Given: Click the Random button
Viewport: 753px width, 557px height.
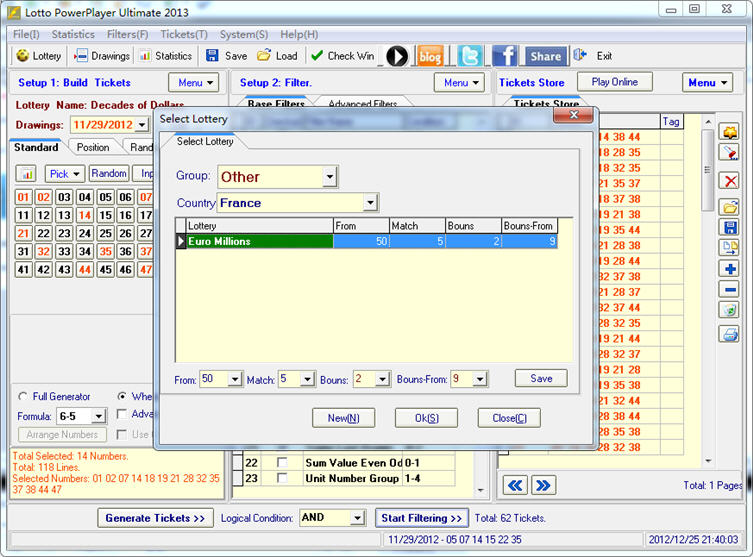Looking at the screenshot, I should click(x=109, y=173).
